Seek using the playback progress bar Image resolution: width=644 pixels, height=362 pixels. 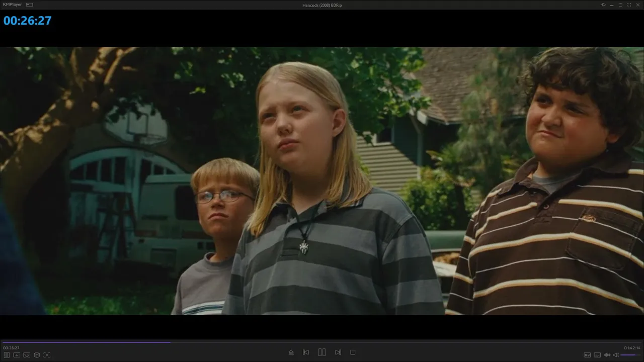322,342
